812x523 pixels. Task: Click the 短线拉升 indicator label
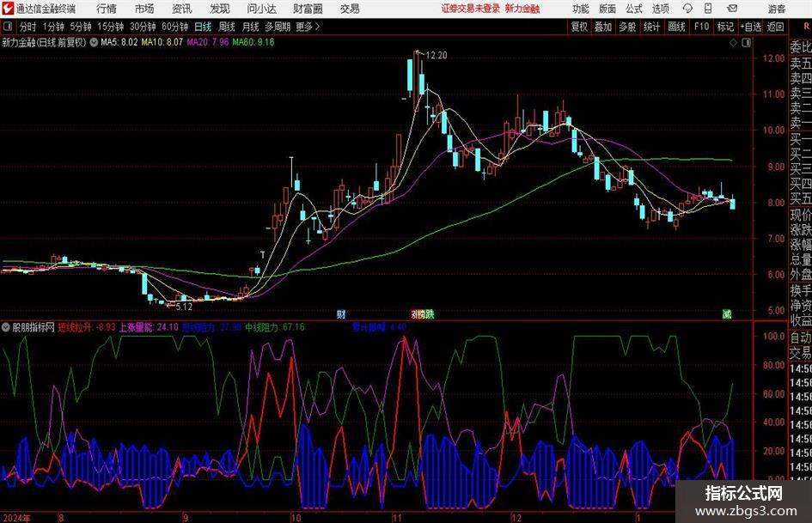point(75,327)
